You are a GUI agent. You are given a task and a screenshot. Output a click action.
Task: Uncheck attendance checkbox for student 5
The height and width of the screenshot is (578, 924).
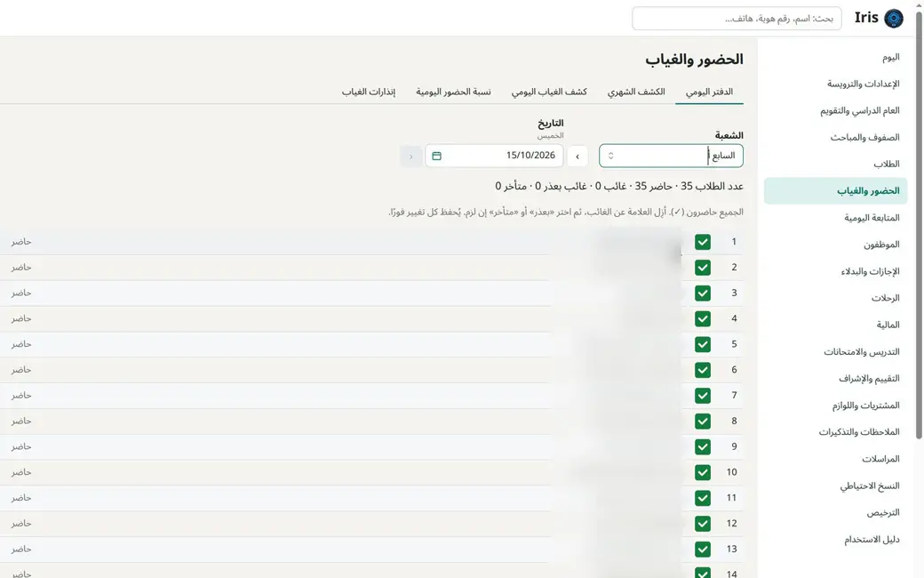pos(703,344)
